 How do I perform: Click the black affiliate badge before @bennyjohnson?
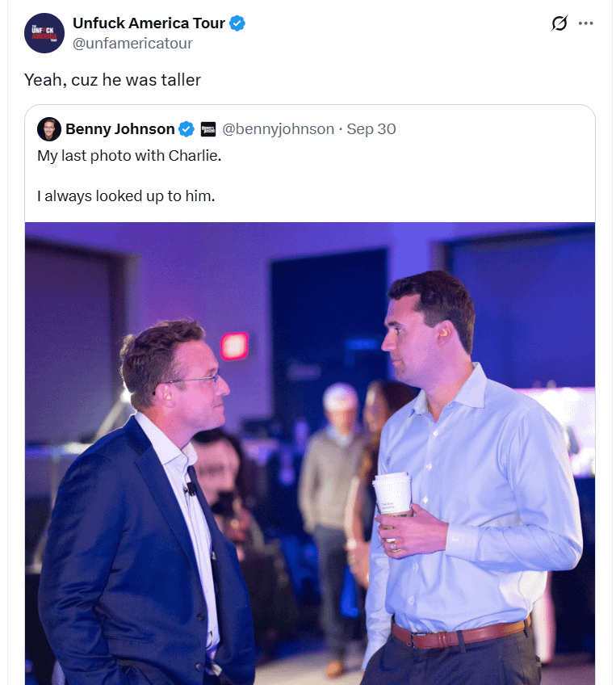208,129
